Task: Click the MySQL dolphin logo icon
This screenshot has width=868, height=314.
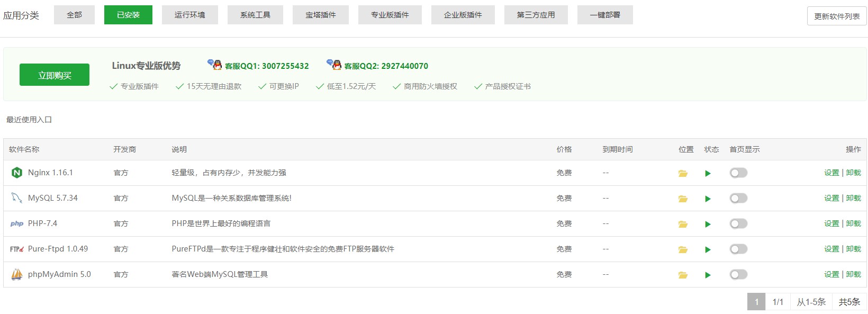Action: click(x=17, y=198)
